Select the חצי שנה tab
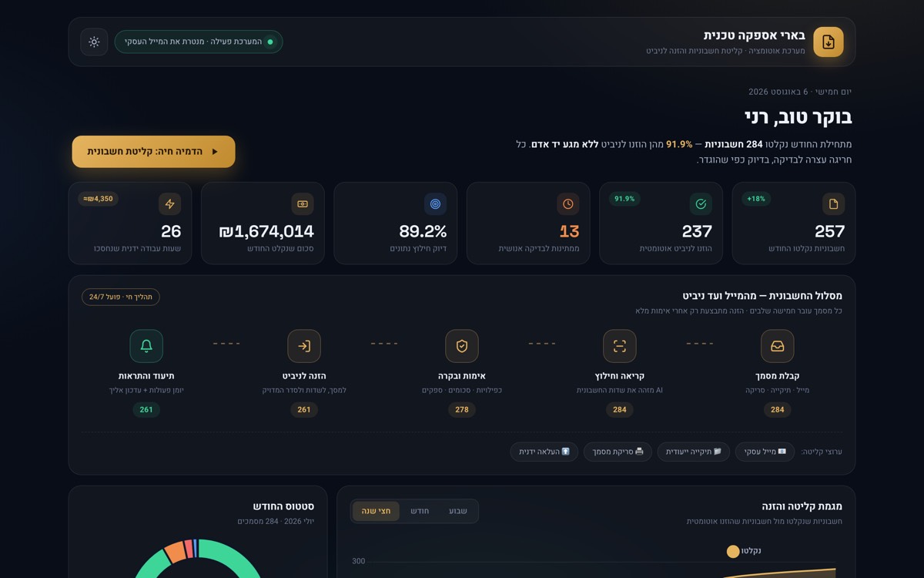The image size is (924, 578). click(377, 511)
